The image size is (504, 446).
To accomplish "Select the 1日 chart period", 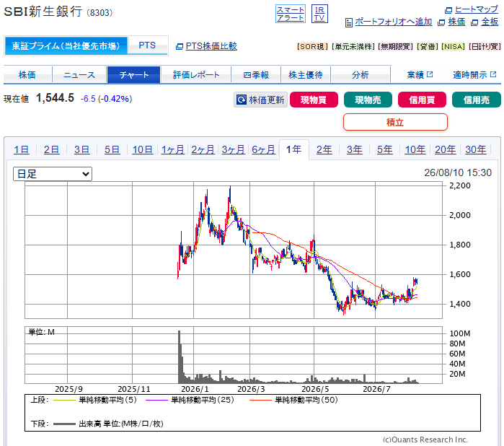I will point(22,149).
